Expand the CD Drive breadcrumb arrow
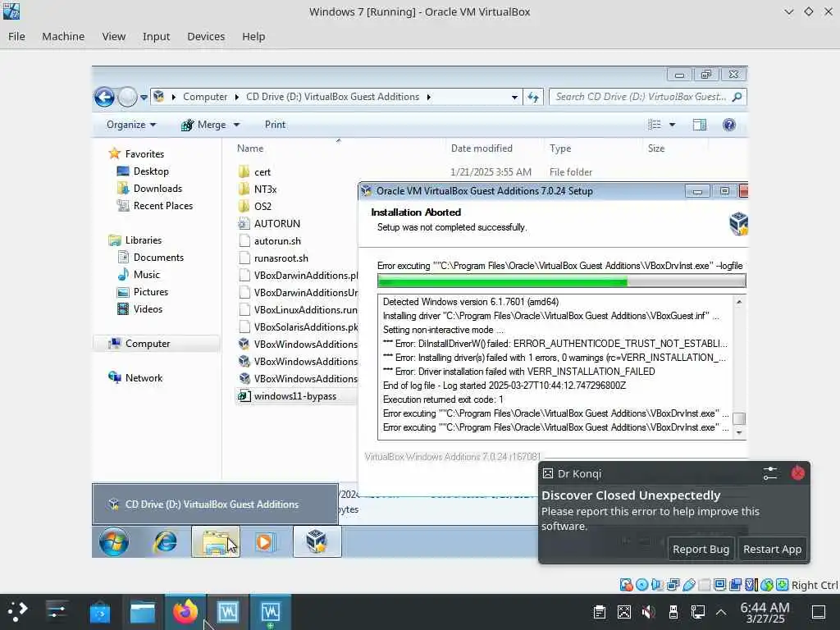 [428, 97]
